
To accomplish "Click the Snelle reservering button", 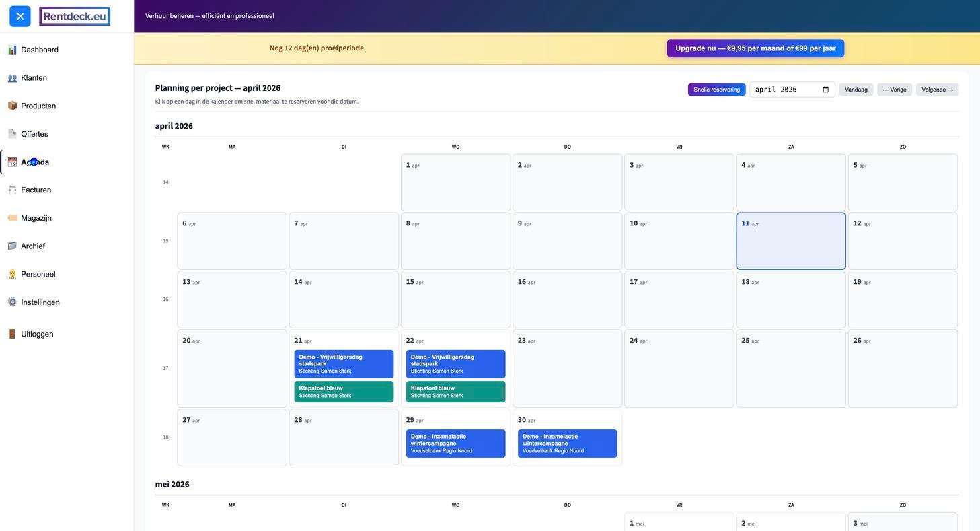I will click(x=716, y=90).
